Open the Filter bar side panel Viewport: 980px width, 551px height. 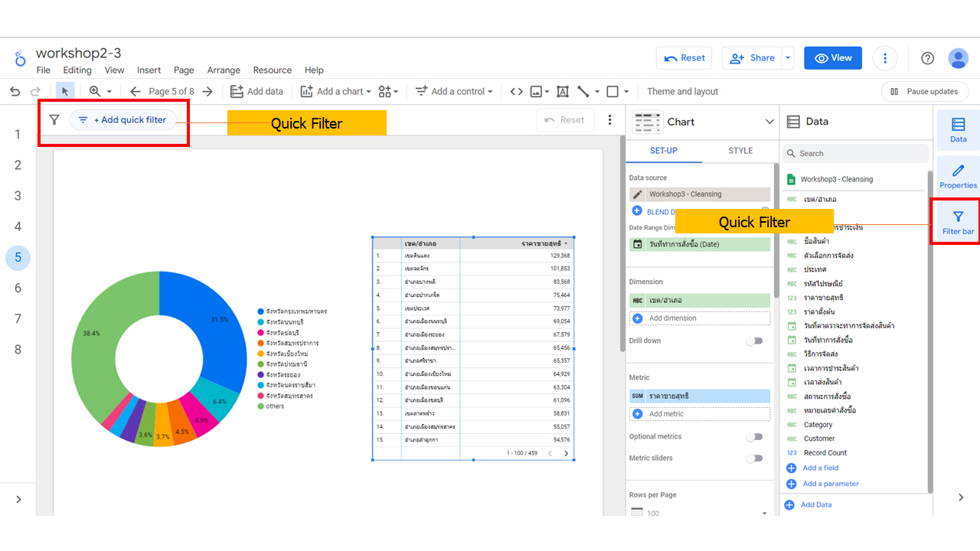coord(958,222)
